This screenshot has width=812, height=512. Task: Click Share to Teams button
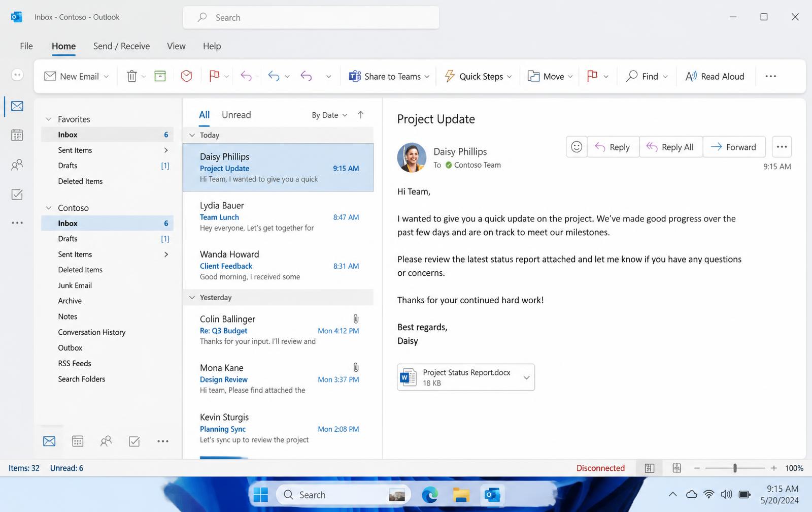tap(389, 76)
